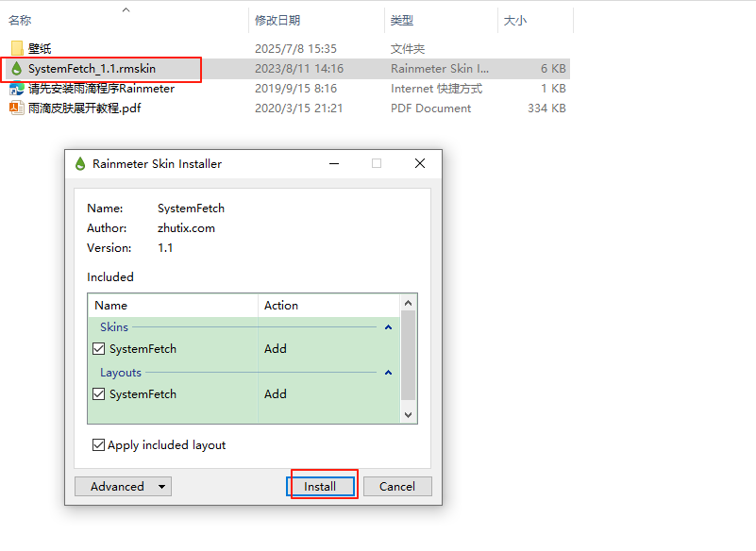
Task: Open the PDF icon for 雨滴皮肤展开教程.pdf
Action: tap(15, 109)
